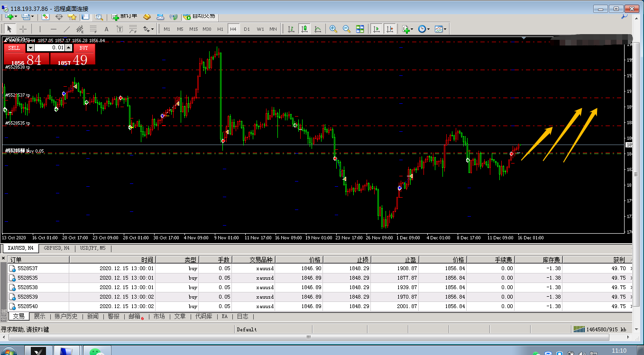Open the 账户历史 terminal tab
This screenshot has height=355, width=644.
pos(66,316)
